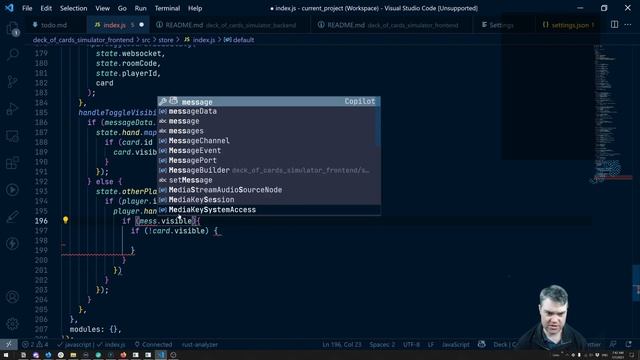Change indentation via Spaces: 2
This screenshot has width=640, height=360.
click(382, 344)
